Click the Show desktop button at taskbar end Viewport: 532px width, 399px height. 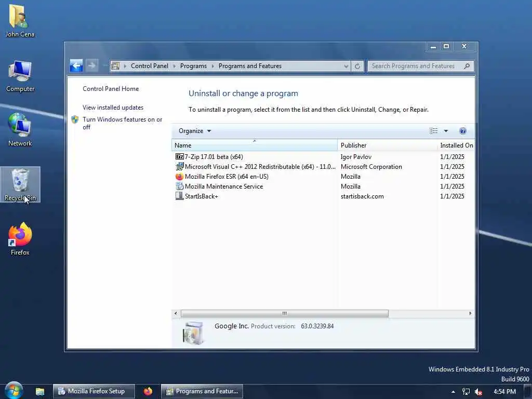pos(528,392)
